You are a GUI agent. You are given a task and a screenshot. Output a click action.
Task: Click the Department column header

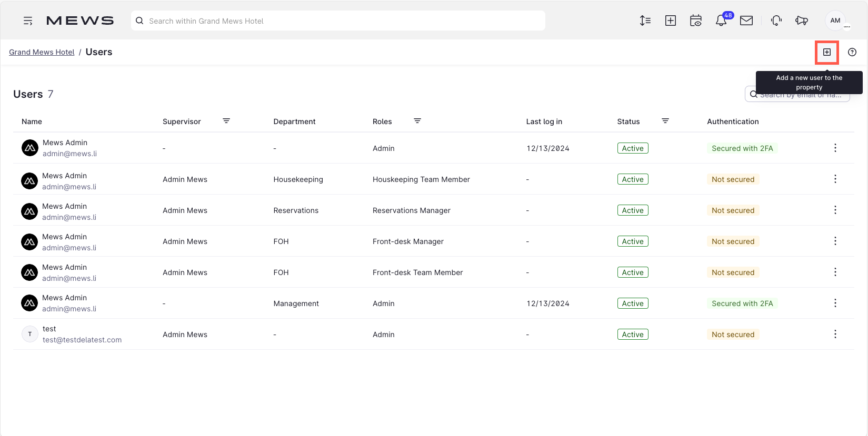point(294,121)
